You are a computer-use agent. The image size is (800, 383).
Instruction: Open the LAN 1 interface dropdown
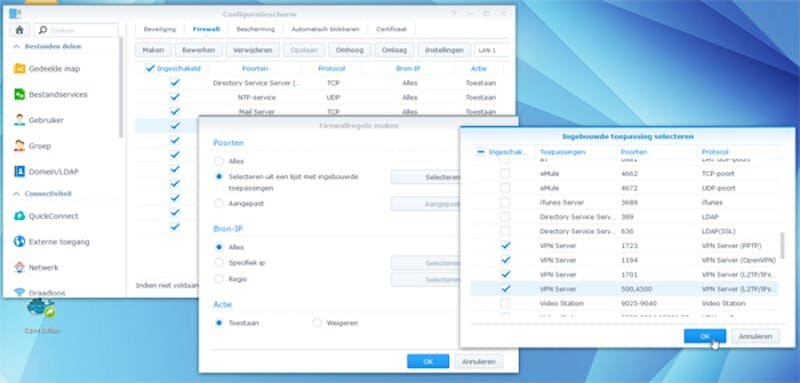coord(491,50)
